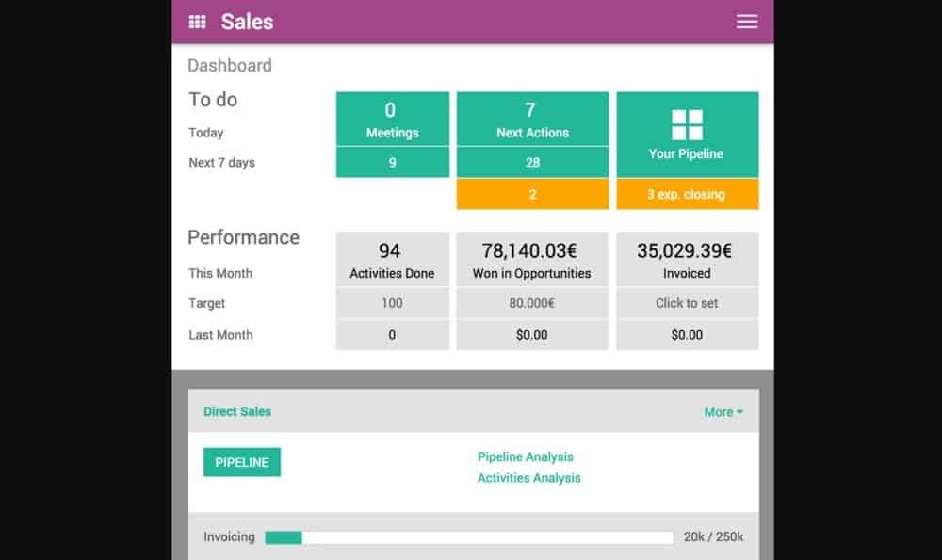
Task: Open the Activities Analysis link
Action: 528,478
